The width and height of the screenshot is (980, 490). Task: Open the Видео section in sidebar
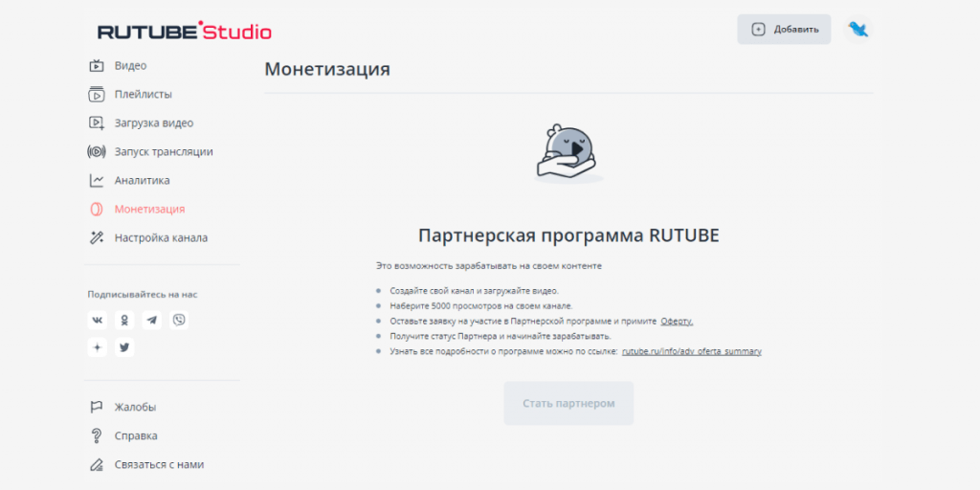point(130,66)
